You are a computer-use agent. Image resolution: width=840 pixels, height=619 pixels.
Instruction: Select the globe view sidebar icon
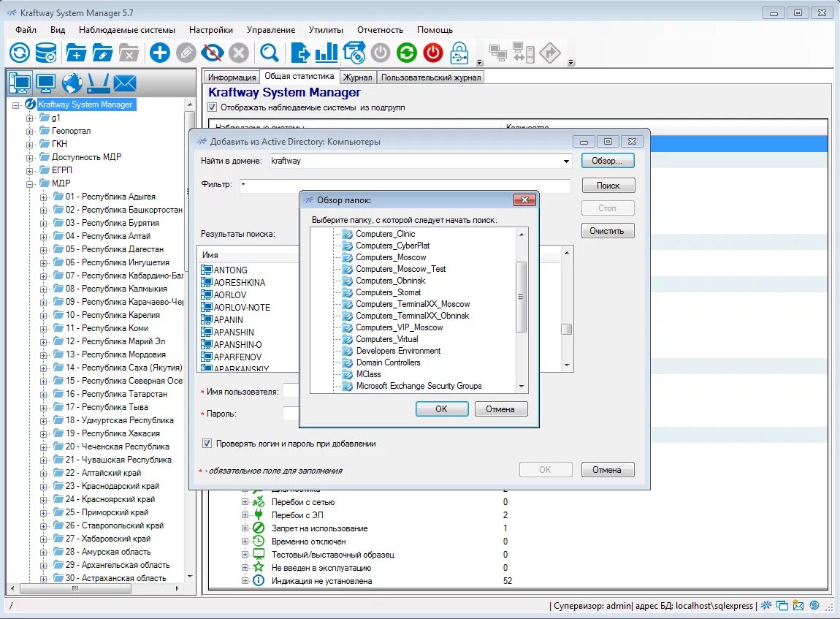(72, 83)
